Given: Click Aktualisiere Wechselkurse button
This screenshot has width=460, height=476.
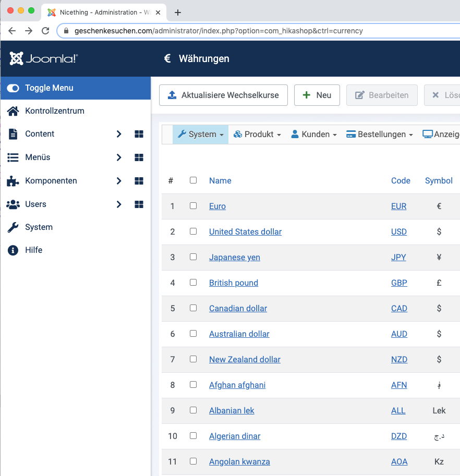Looking at the screenshot, I should click(x=223, y=95).
